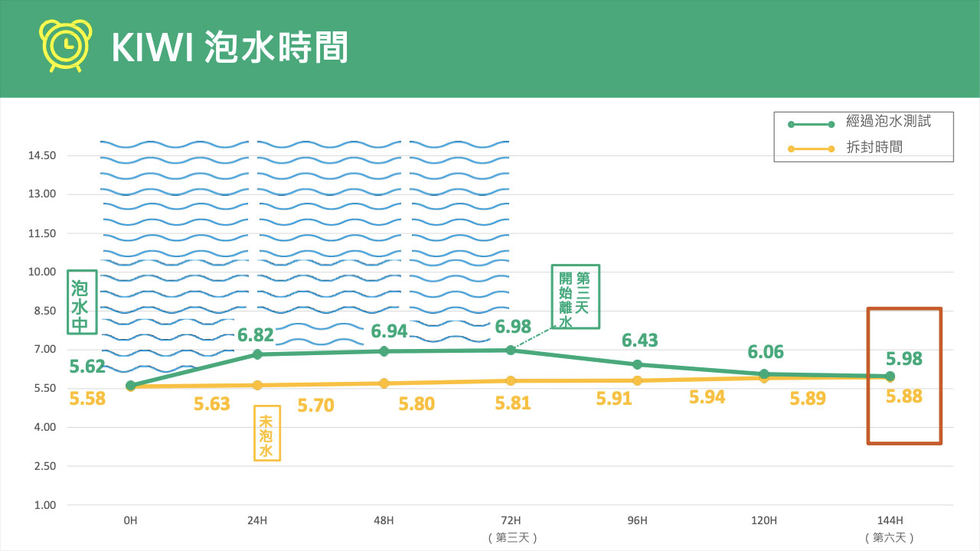Viewport: 980px width, 551px height.
Task: Click the yellow data label 5.70
Action: point(315,406)
